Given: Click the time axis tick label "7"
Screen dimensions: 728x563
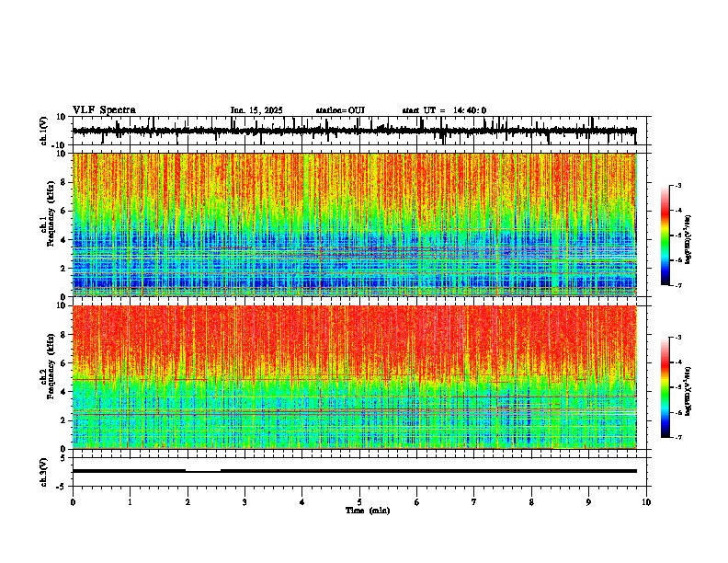Looking at the screenshot, I should tap(474, 502).
